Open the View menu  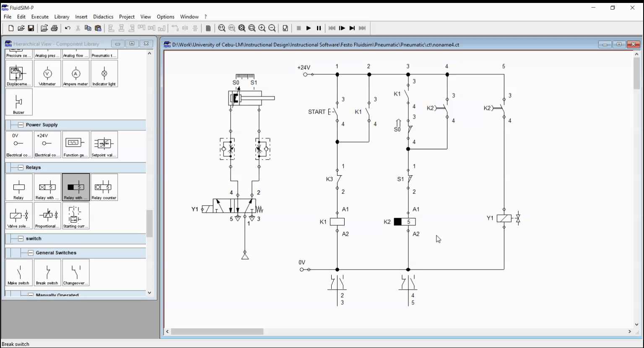145,17
